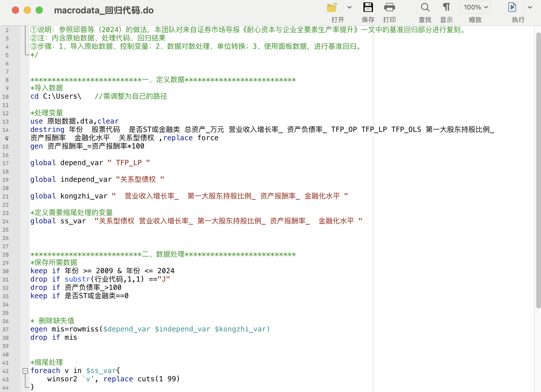Run the do-file with the Execute icon
The width and height of the screenshot is (541, 392).
click(x=512, y=7)
